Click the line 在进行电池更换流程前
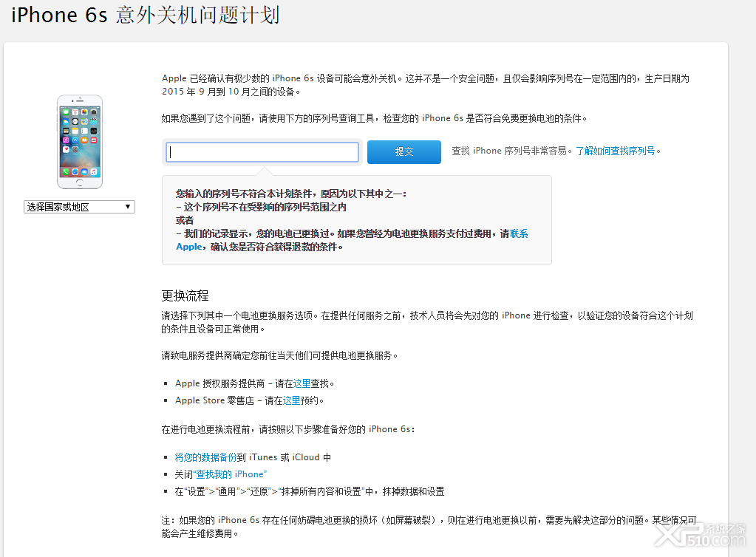Viewport: 756px width, 557px height. 287,429
